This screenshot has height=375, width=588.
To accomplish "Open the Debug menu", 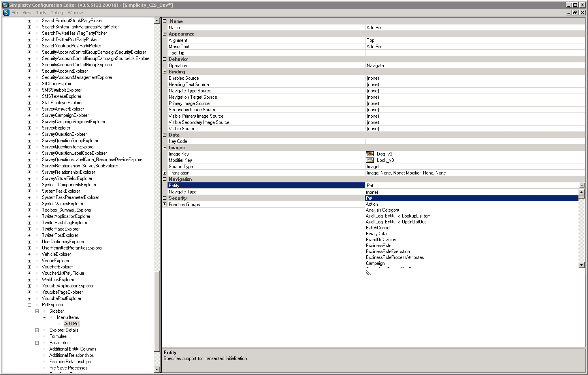I will pyautogui.click(x=57, y=13).
